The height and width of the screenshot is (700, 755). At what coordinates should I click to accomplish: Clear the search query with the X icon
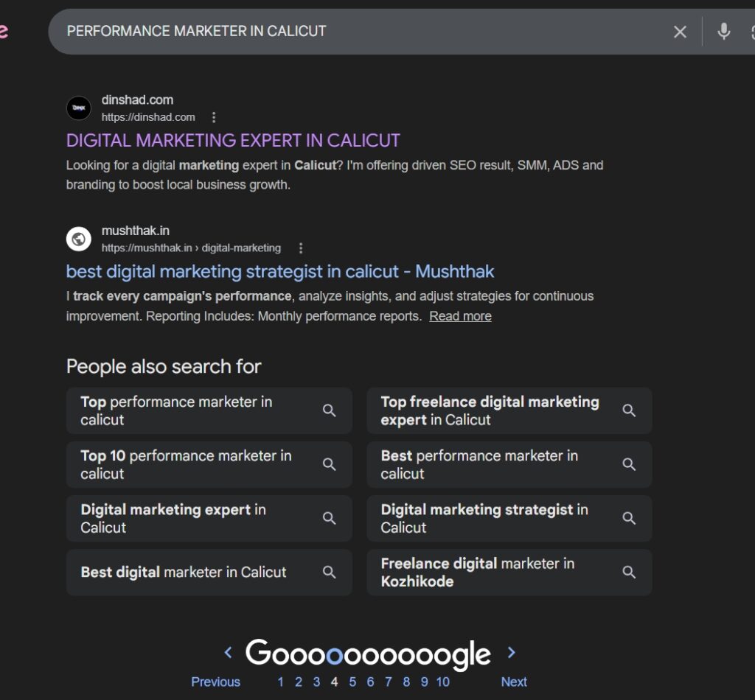680,31
